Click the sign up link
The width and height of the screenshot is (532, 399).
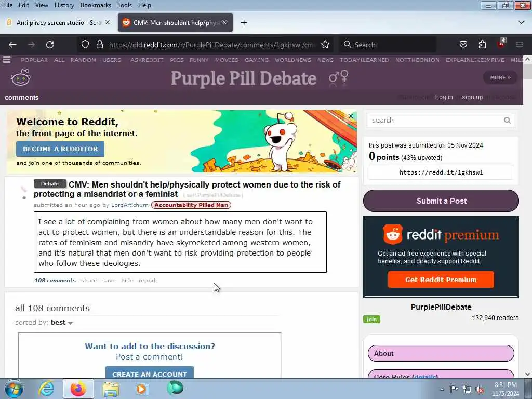point(472,97)
